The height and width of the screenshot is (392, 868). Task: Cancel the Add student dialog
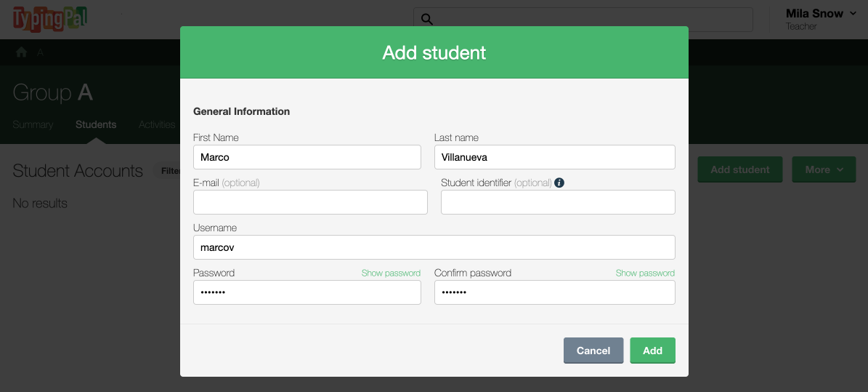(x=593, y=351)
